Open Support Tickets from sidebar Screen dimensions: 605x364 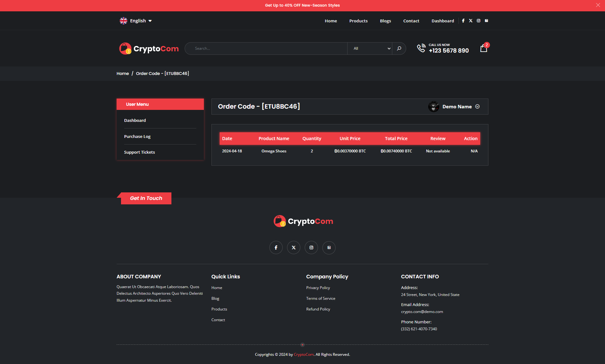139,152
